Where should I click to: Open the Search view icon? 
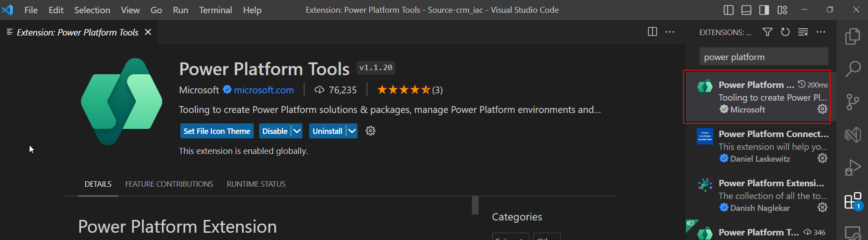tap(853, 69)
